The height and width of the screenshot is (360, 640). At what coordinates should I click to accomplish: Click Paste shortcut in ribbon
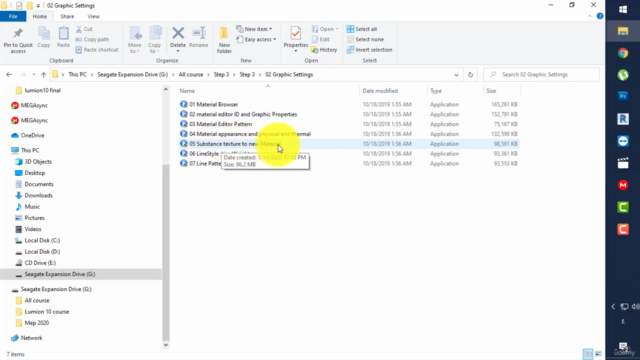pyautogui.click(x=97, y=50)
